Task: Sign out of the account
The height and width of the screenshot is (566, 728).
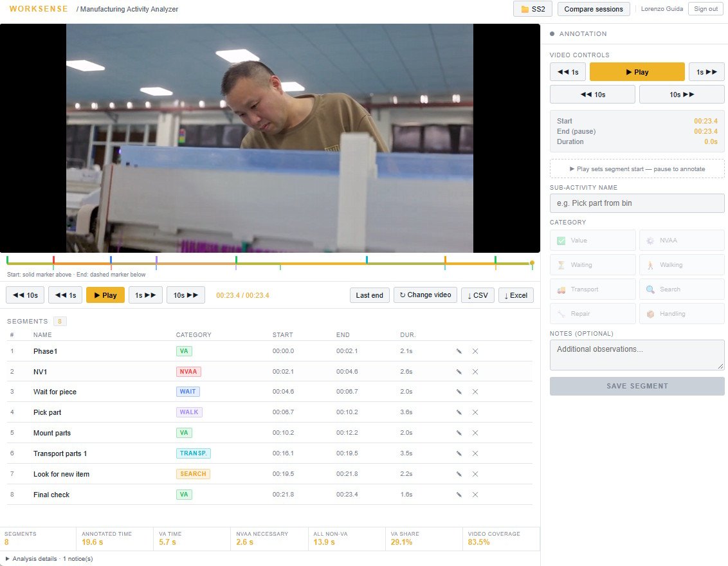Action: pos(705,9)
